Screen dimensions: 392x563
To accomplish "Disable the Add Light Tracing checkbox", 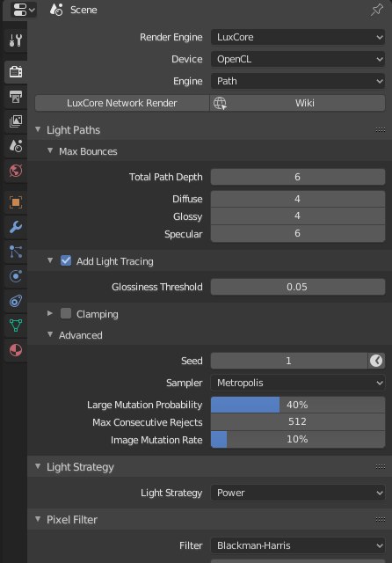I will (x=66, y=260).
